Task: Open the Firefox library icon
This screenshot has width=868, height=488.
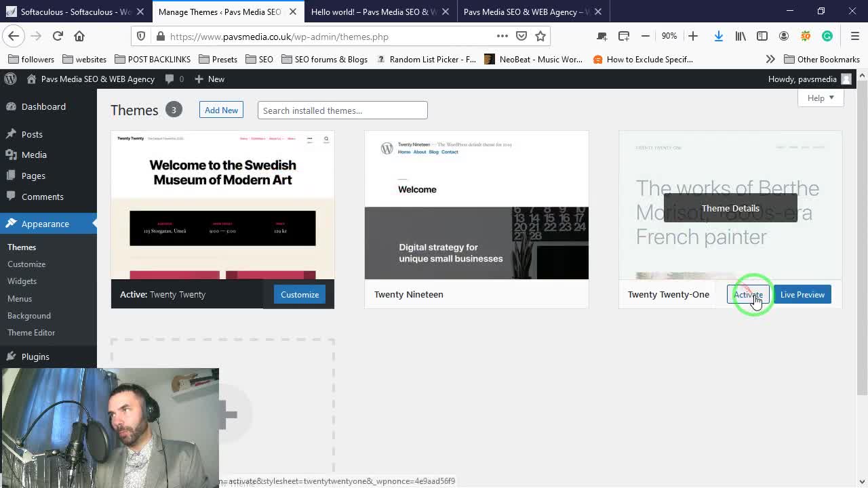Action: (741, 36)
